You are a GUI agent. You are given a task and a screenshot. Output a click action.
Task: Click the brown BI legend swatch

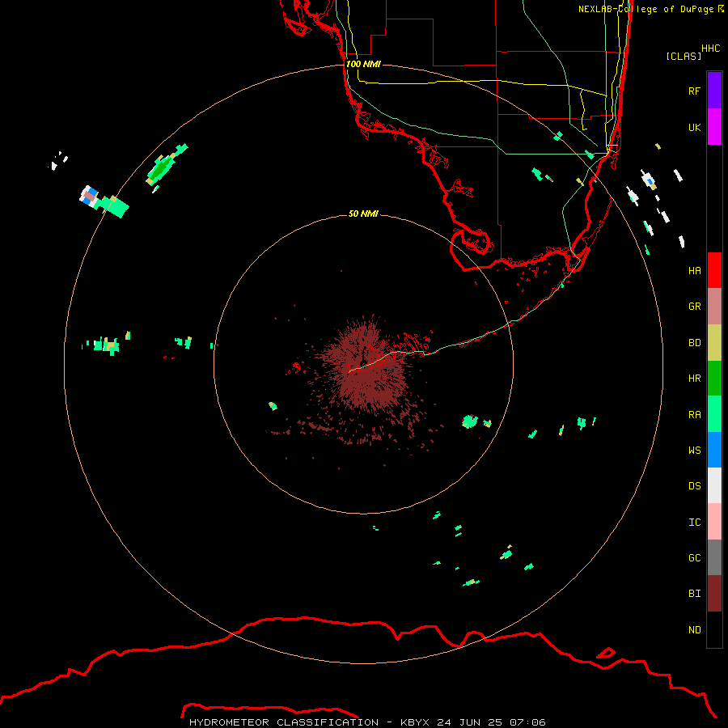point(714,594)
